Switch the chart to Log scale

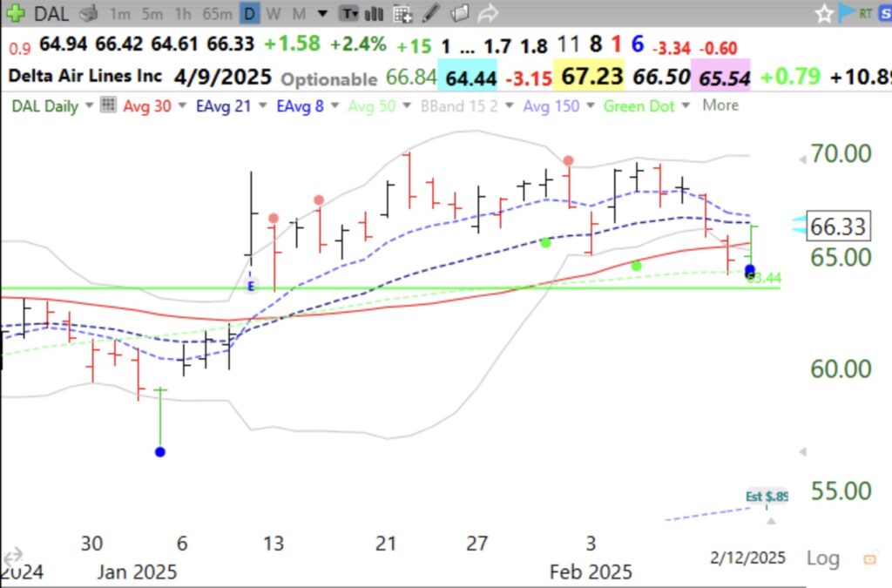[x=822, y=558]
